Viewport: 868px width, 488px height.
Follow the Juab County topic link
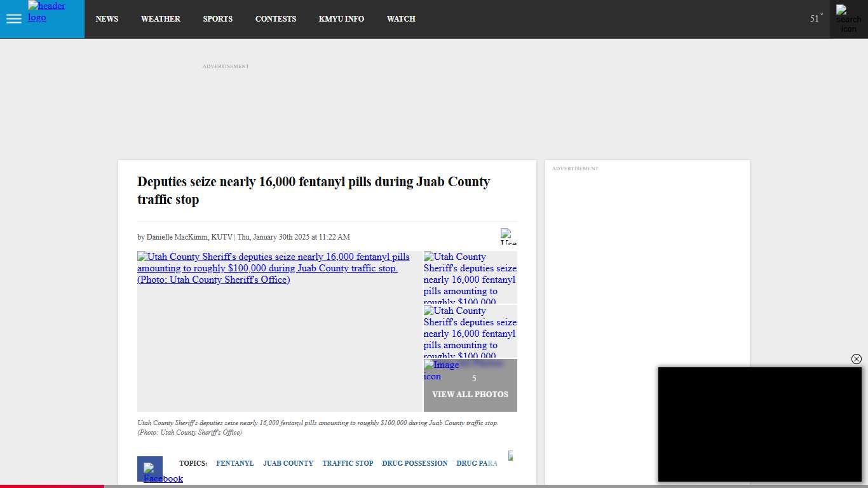(x=288, y=463)
